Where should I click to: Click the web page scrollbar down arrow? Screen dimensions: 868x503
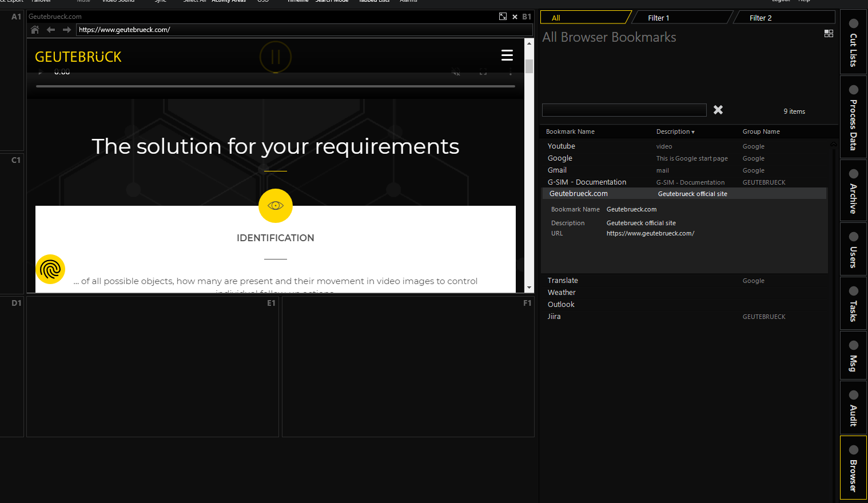pyautogui.click(x=529, y=288)
